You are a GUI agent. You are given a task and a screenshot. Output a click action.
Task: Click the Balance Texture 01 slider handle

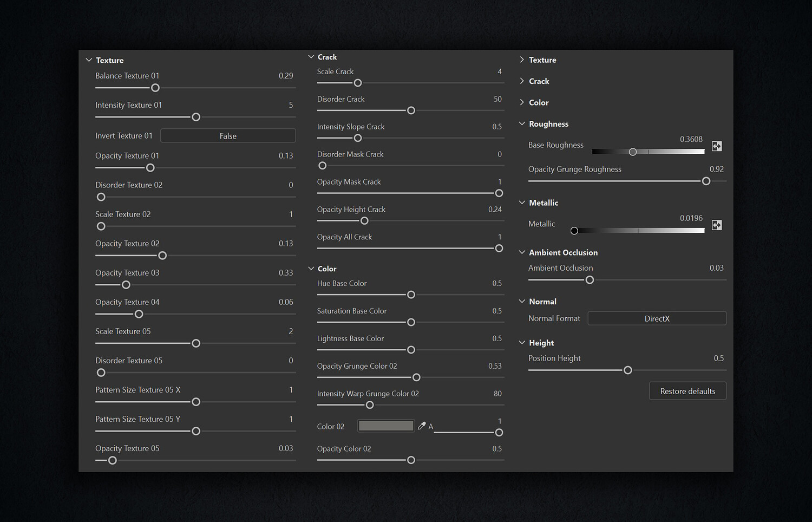coord(155,88)
